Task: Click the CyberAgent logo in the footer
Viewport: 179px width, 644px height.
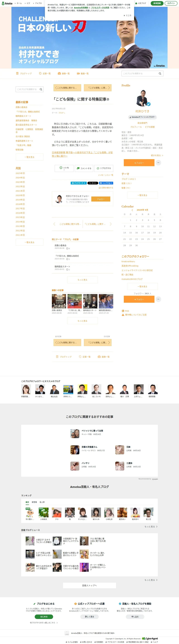Action: [x=150, y=639]
